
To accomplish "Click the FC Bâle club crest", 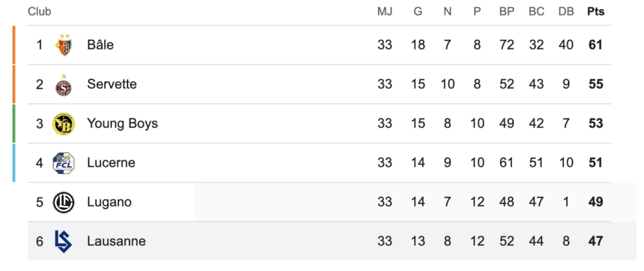I will [x=64, y=45].
